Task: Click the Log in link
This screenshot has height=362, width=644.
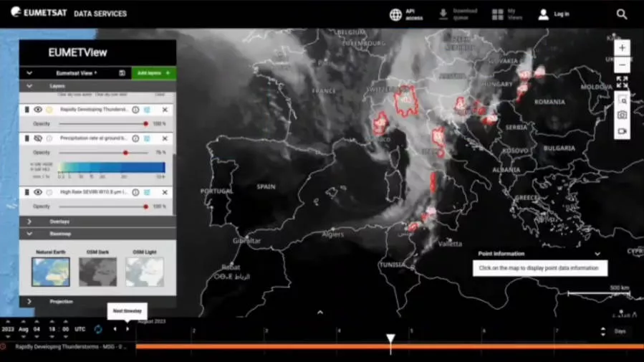Action: pyautogui.click(x=554, y=14)
